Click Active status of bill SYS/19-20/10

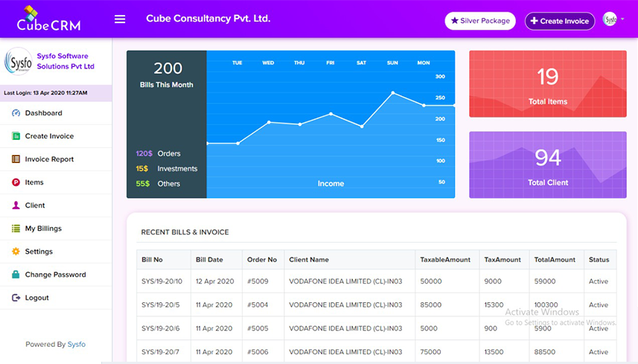pos(599,281)
